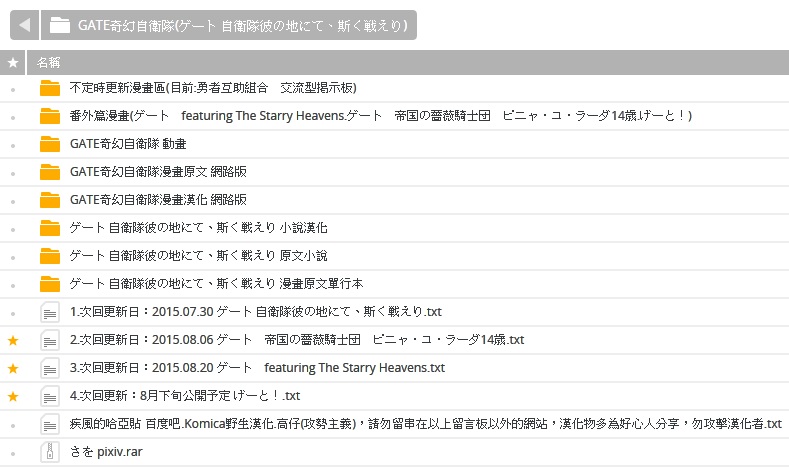Select 4.次回更新：8月下旬公開予定 txt file name

click(x=185, y=396)
